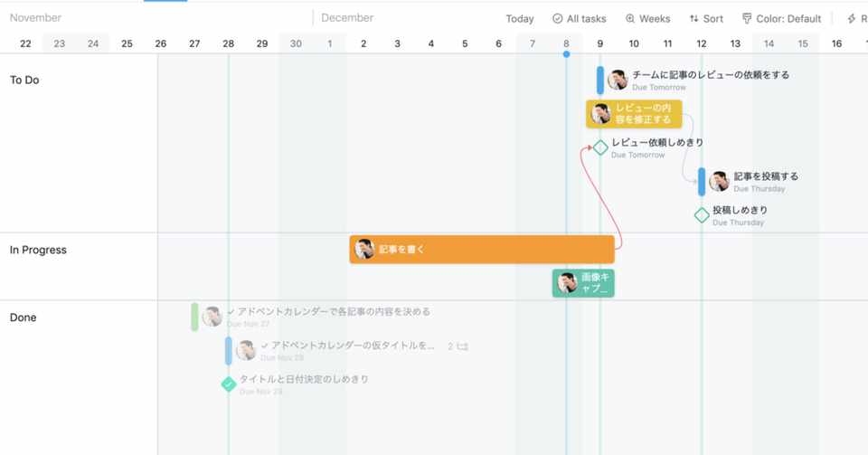This screenshot has height=455, width=868.
Task: Open the Weeks zoom dropdown
Action: click(x=647, y=19)
